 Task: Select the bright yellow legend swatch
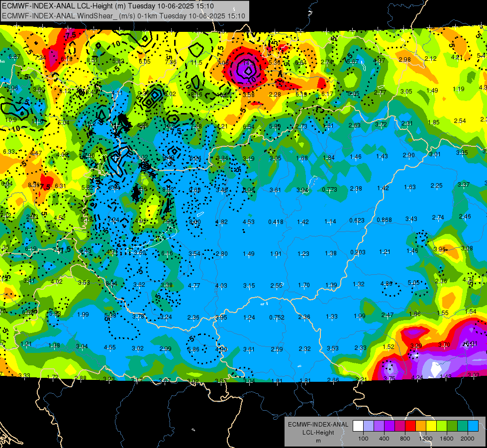(431, 426)
